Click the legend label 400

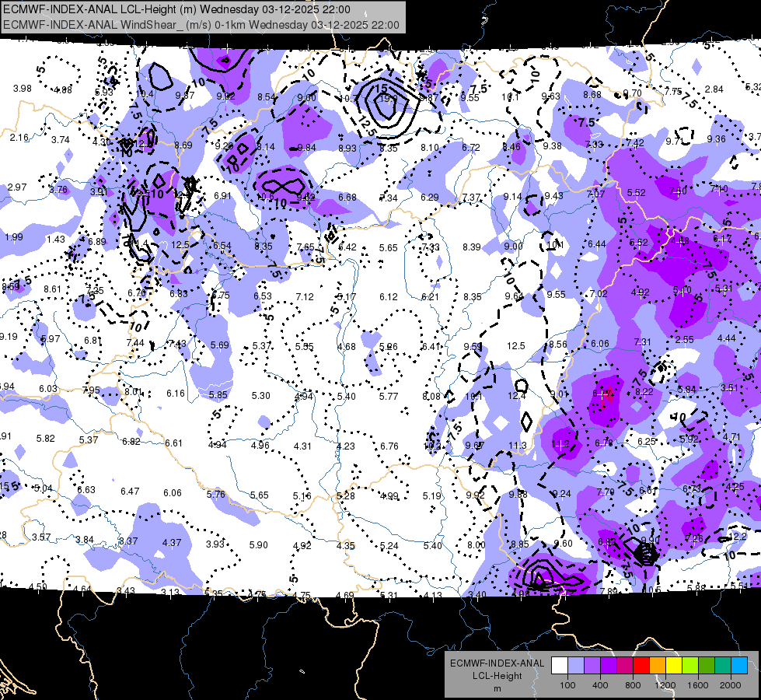pyautogui.click(x=600, y=685)
